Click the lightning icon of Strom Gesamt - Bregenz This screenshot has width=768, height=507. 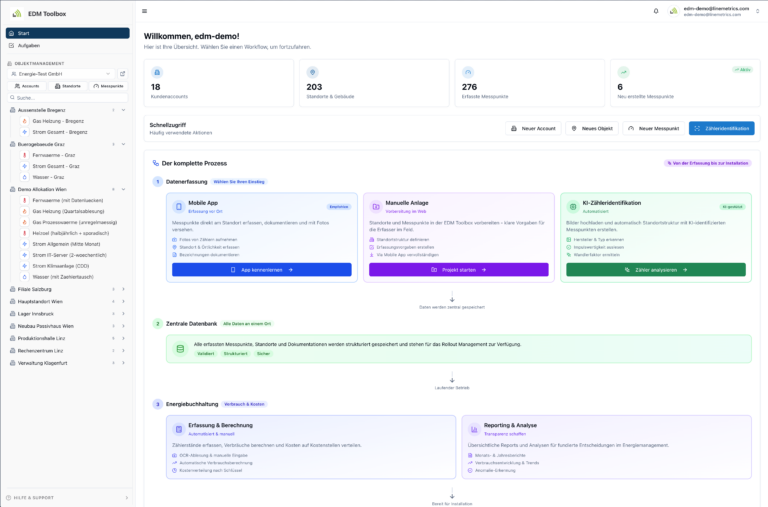click(24, 132)
